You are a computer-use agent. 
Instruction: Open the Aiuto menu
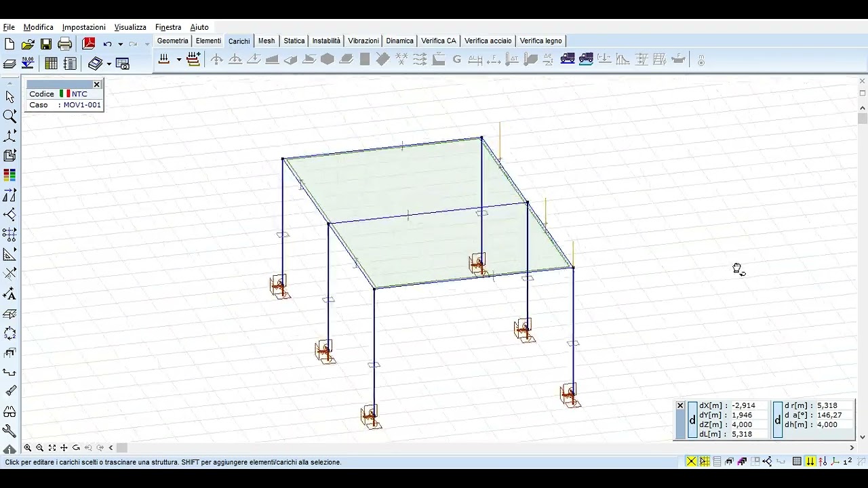[x=199, y=27]
